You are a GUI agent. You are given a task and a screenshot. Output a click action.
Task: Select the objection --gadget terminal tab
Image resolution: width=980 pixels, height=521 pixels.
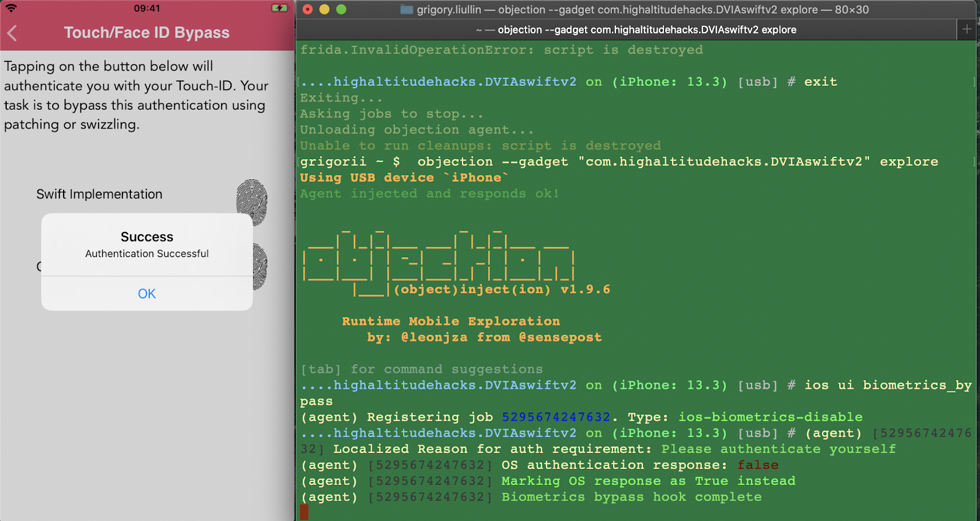[636, 29]
